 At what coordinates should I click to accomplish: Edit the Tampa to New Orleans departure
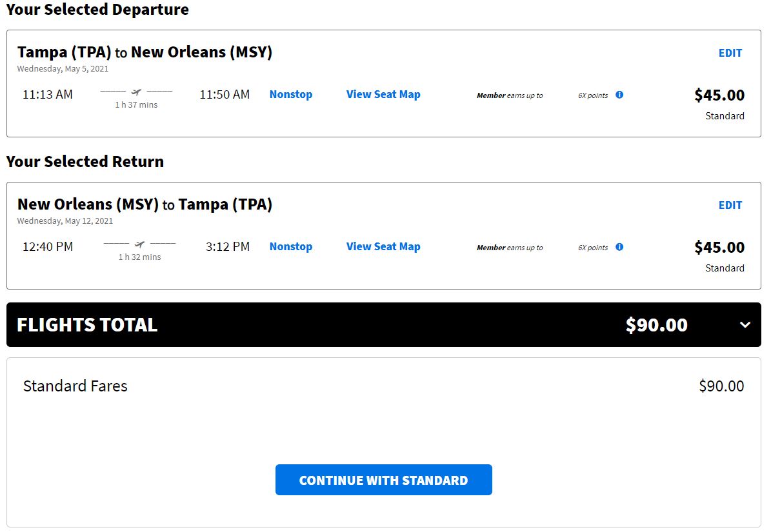(730, 53)
